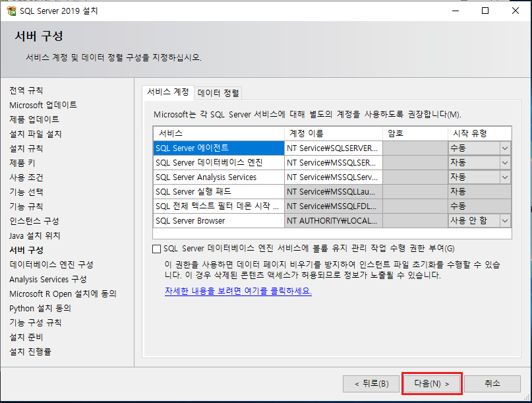Image resolution: width=532 pixels, height=403 pixels.
Task: Click Microsoft 업데이트 step in sidebar
Action: [43, 106]
